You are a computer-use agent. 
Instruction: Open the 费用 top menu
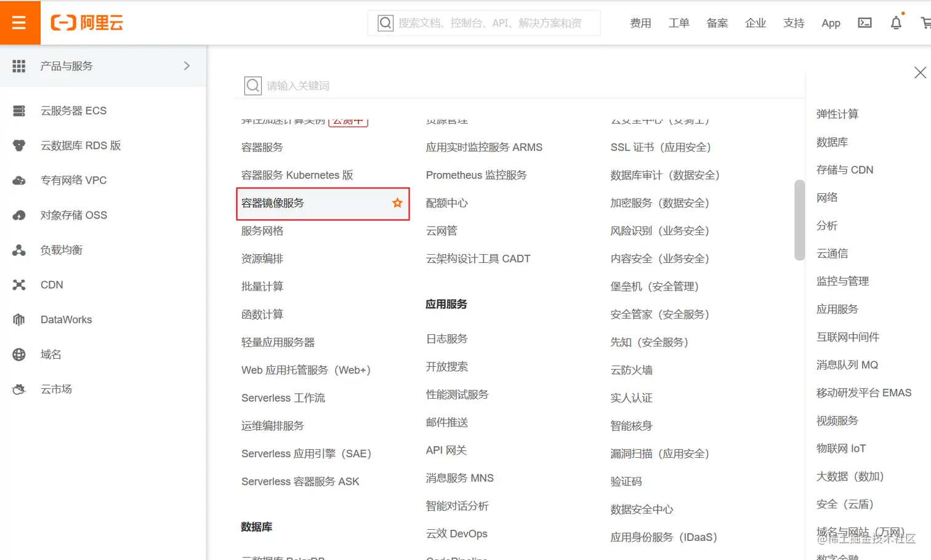(640, 23)
